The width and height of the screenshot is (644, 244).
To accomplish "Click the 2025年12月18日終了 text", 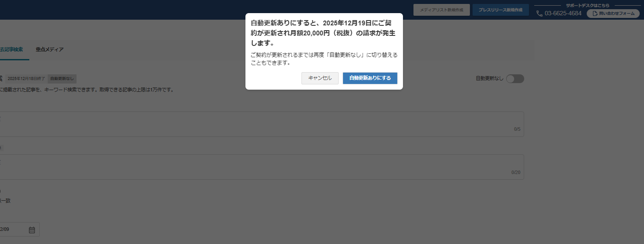I will (x=26, y=79).
